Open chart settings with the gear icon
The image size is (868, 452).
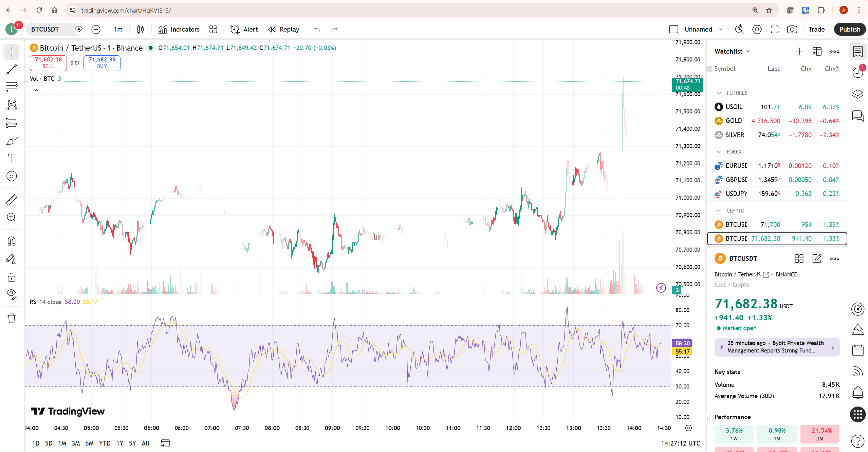(x=757, y=29)
